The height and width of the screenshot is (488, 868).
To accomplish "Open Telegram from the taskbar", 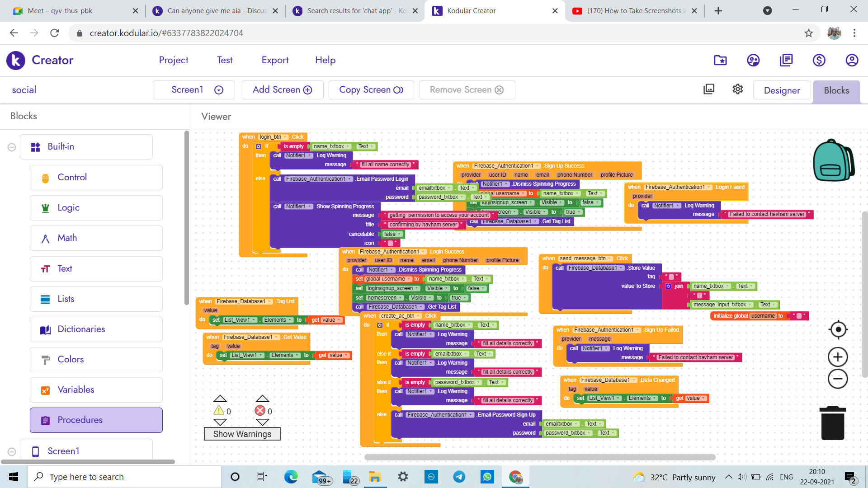I will click(459, 477).
